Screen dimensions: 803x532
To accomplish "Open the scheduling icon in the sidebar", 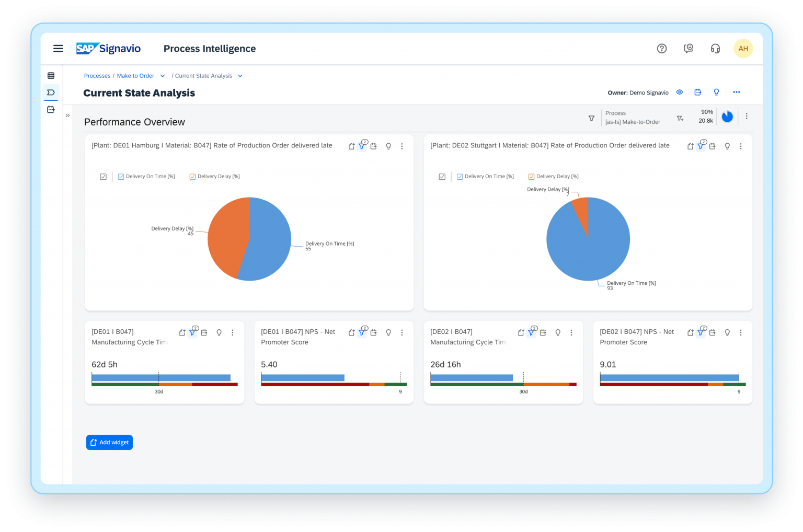I will (51, 109).
